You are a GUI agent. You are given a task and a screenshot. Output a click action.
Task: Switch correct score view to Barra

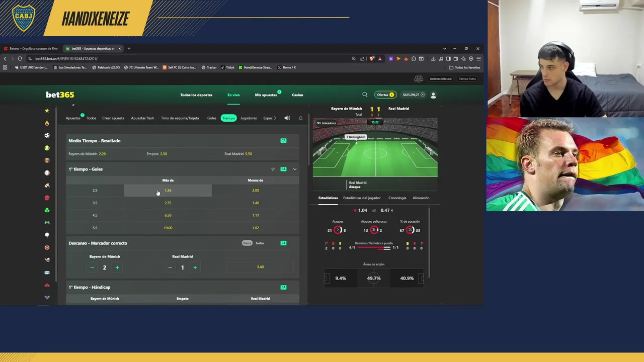247,243
